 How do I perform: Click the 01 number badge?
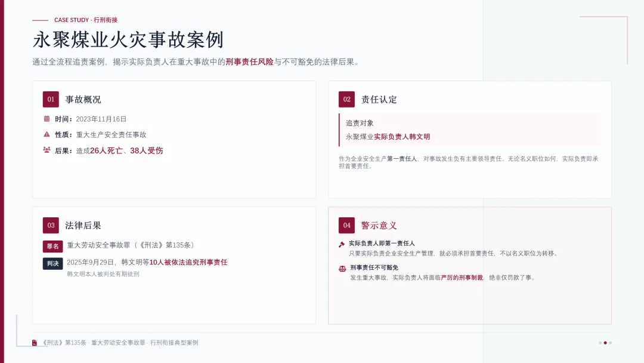tap(51, 99)
